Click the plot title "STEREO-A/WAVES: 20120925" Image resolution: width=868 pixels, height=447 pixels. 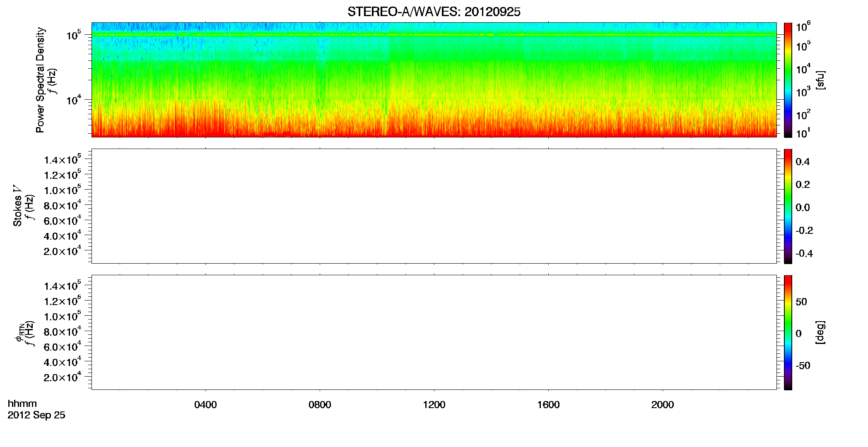click(x=434, y=12)
